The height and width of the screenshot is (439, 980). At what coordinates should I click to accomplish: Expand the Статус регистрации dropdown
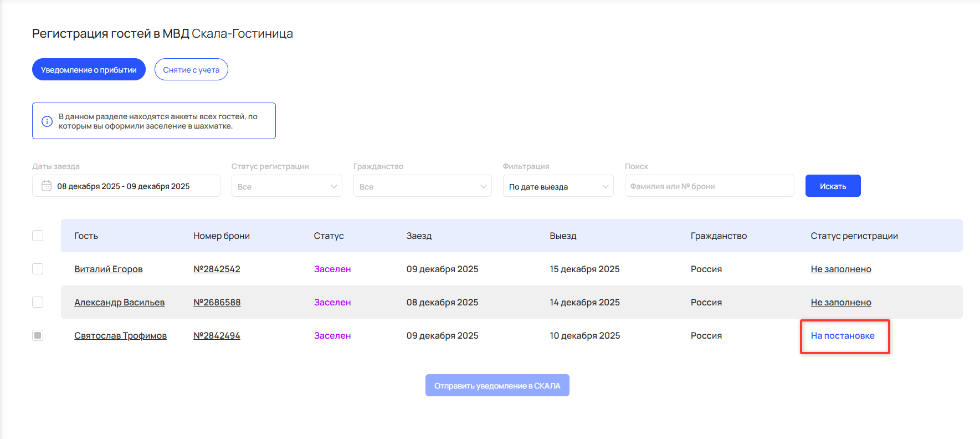pyautogui.click(x=286, y=186)
